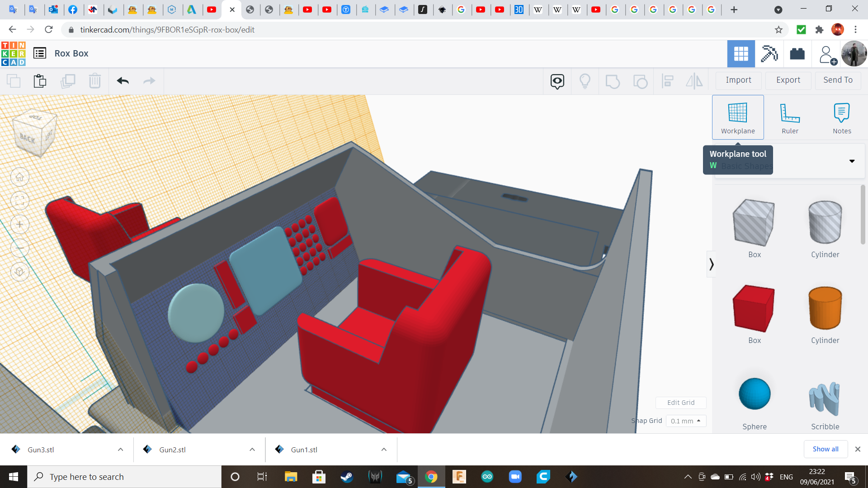The height and width of the screenshot is (488, 868).
Task: Open the Blocks pickaxe mode
Action: [769, 54]
